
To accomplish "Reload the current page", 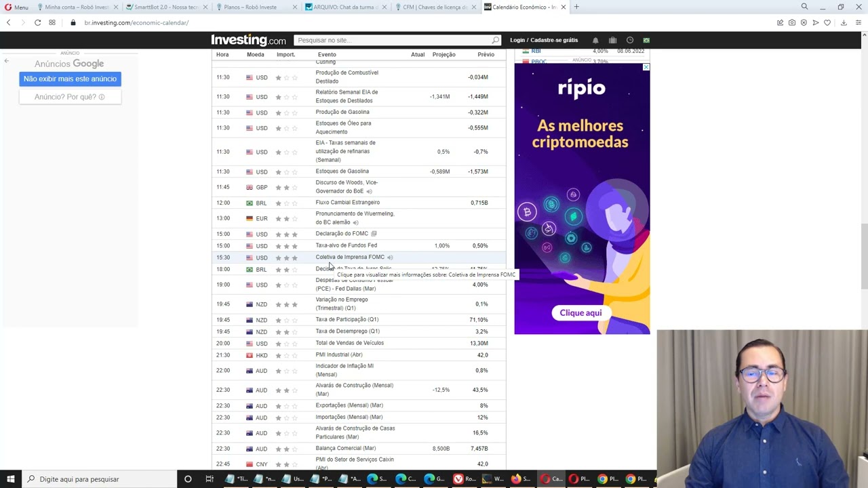I will (x=37, y=22).
